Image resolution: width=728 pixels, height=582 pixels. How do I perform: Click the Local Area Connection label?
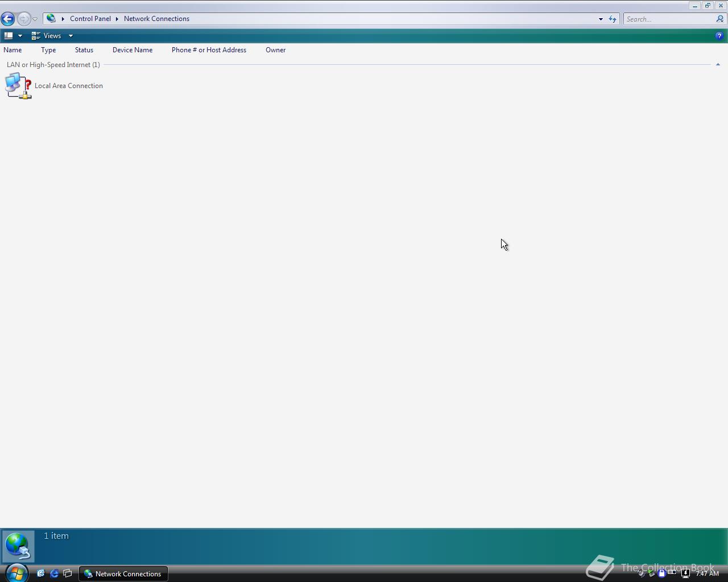coord(69,86)
